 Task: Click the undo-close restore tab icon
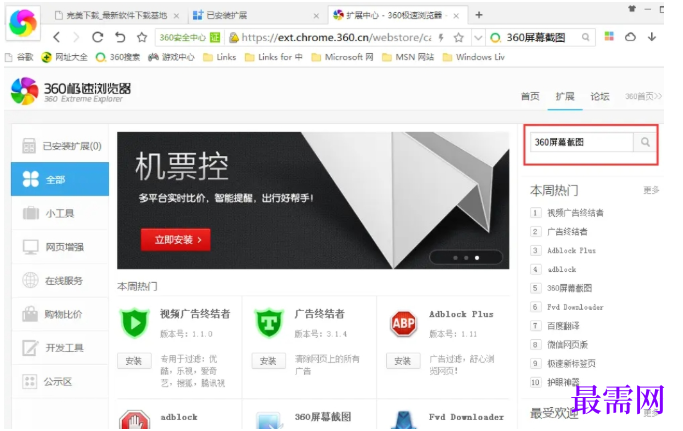[x=120, y=37]
